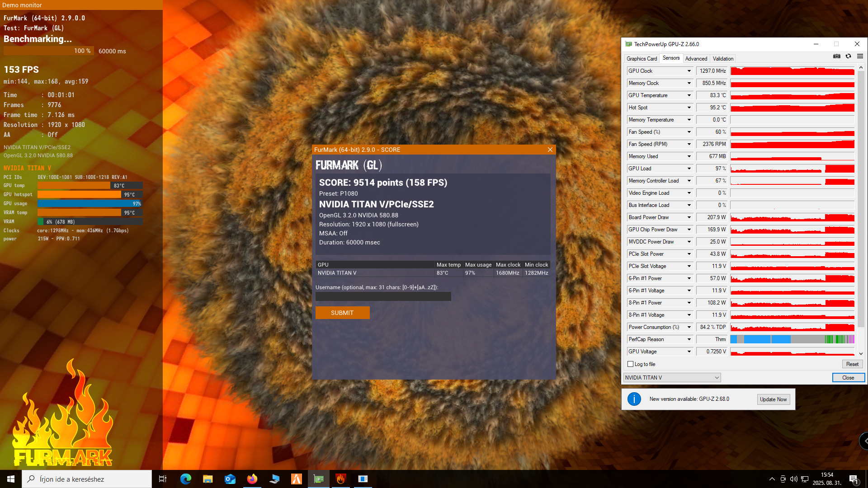Click info icon in update notification
Viewport: 868px width, 488px height.
click(634, 399)
